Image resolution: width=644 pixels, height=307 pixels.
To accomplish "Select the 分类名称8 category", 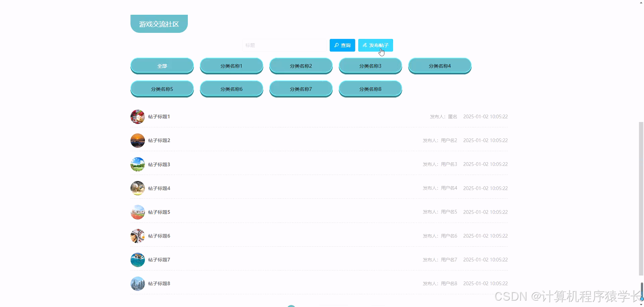I will [370, 89].
